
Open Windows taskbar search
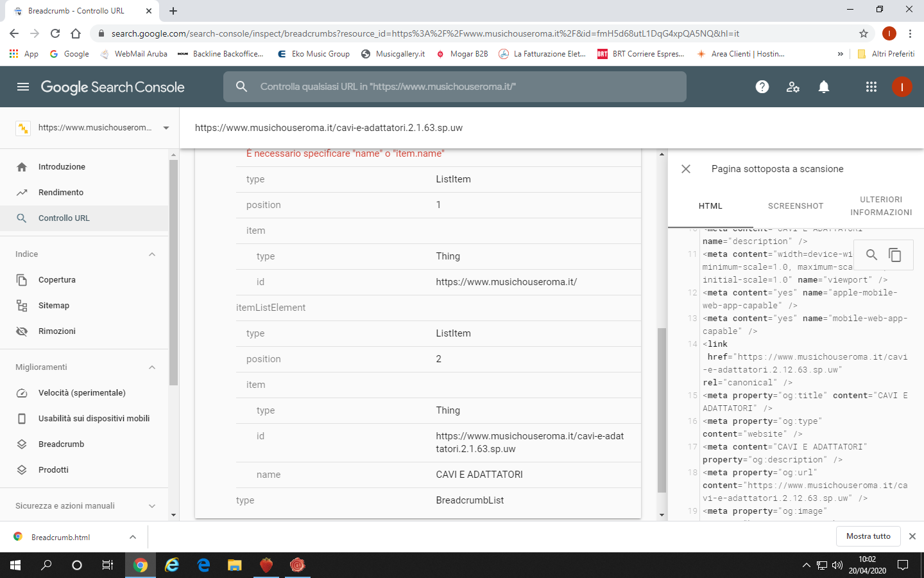point(46,565)
